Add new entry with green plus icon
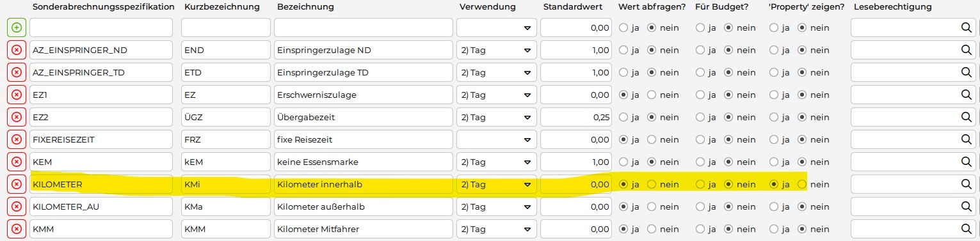 point(17,27)
